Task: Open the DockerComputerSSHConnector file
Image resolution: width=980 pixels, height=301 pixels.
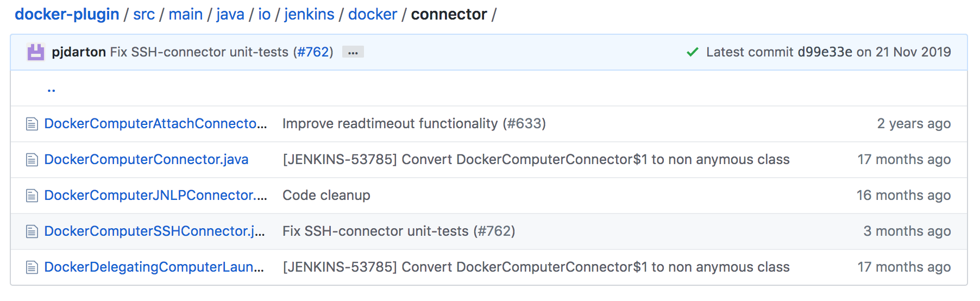Action: coord(154,231)
